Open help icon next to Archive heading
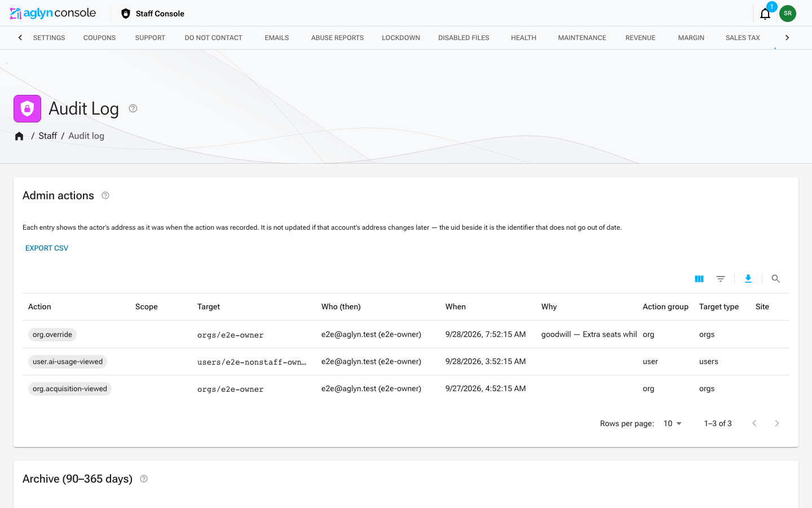This screenshot has height=508, width=812. point(144,479)
